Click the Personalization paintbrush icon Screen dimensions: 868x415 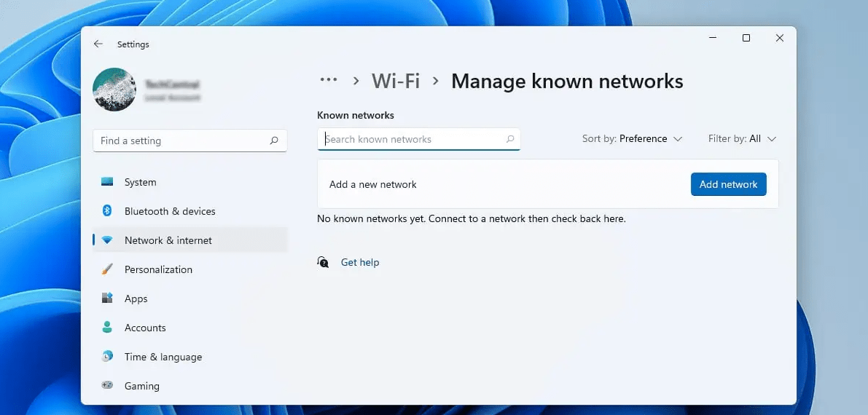[107, 269]
